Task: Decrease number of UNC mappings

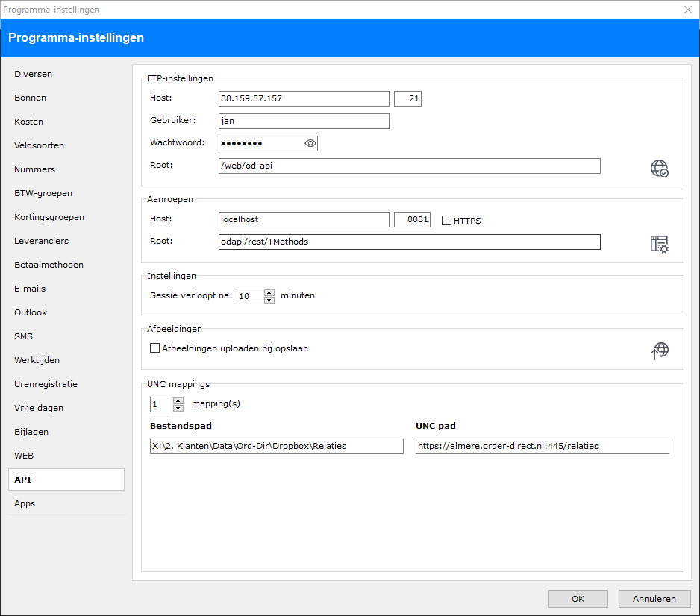Action: point(178,408)
